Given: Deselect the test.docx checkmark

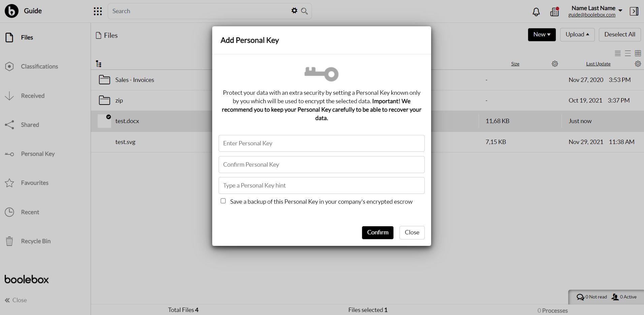Looking at the screenshot, I should pyautogui.click(x=108, y=117).
